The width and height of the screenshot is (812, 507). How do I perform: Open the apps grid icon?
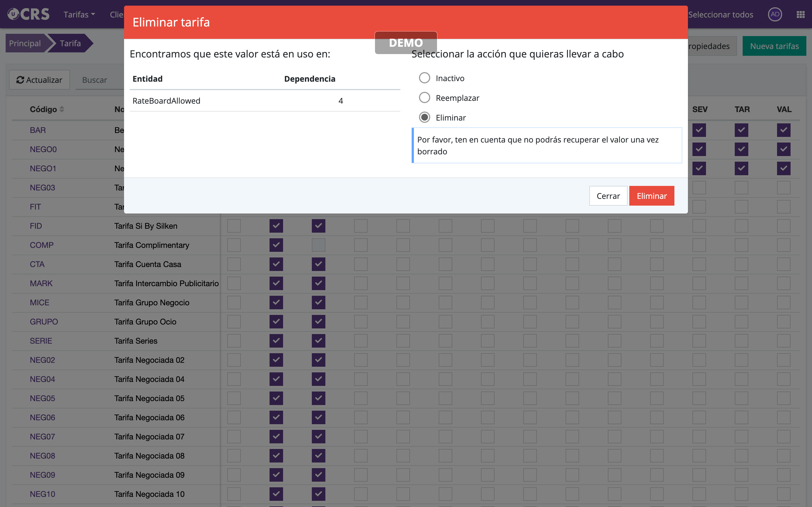(800, 14)
